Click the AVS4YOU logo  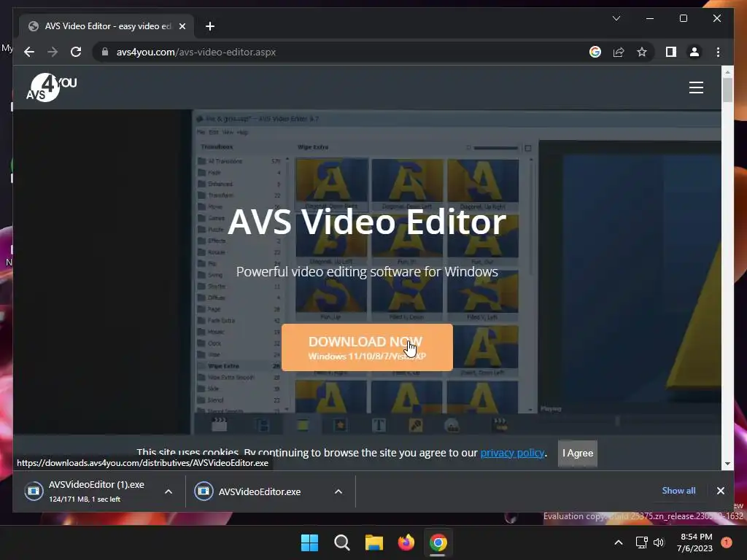52,87
